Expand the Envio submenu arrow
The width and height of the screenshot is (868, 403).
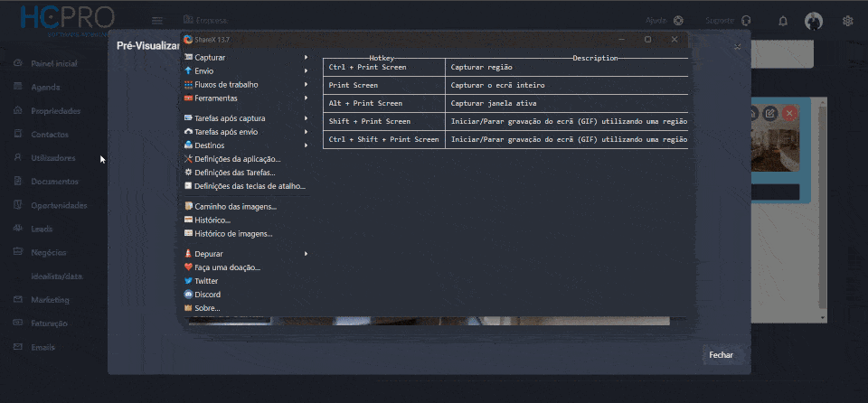[306, 70]
